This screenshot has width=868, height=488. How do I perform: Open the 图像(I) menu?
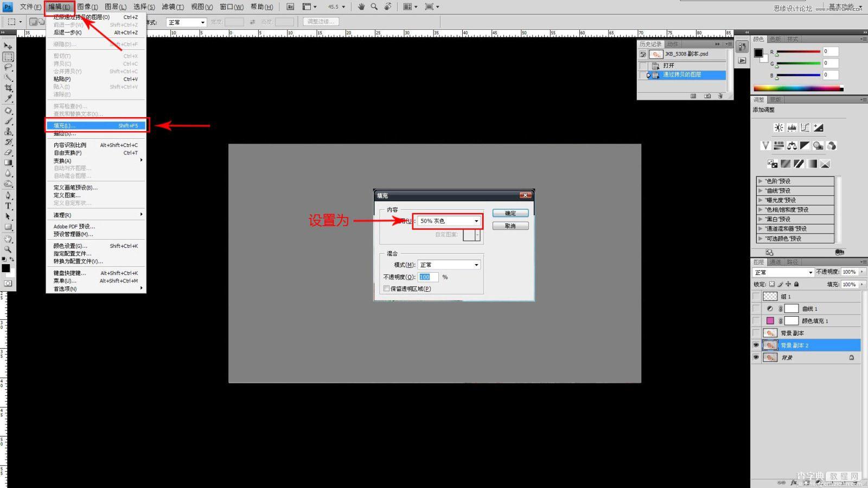87,7
